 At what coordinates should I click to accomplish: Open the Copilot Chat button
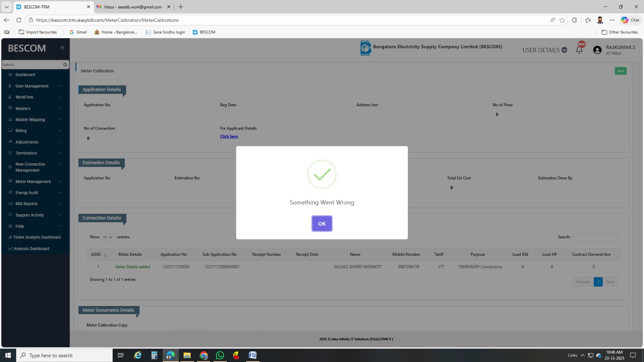coord(630,20)
